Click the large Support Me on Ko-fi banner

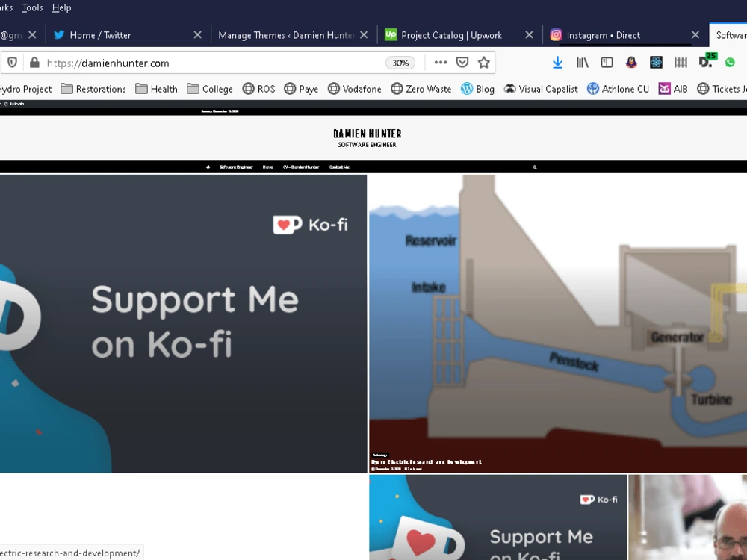(184, 324)
